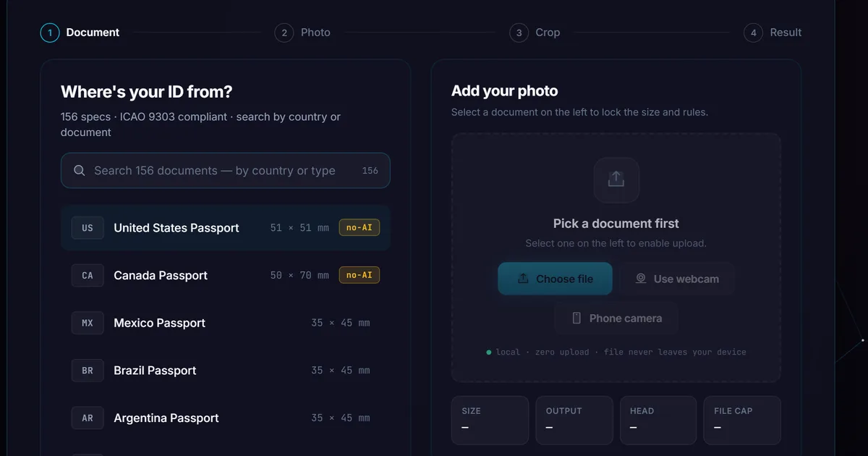Click the no-AI badge on United States Passport
The image size is (868, 456).
point(359,228)
